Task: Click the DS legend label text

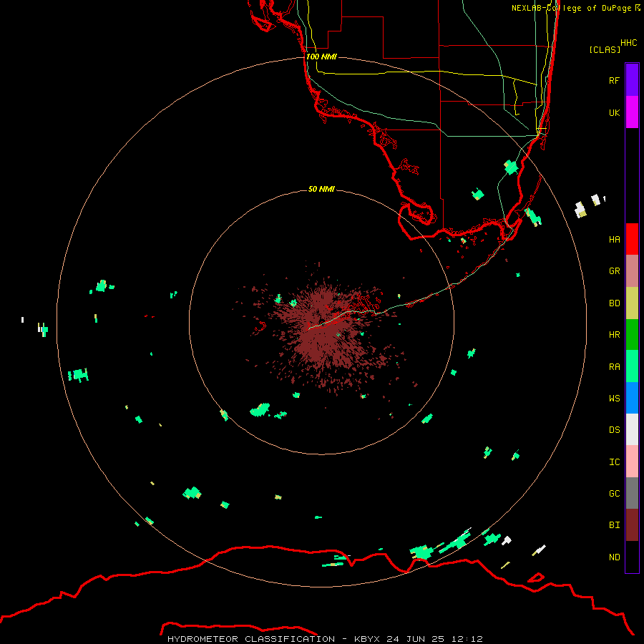Action: click(x=614, y=430)
